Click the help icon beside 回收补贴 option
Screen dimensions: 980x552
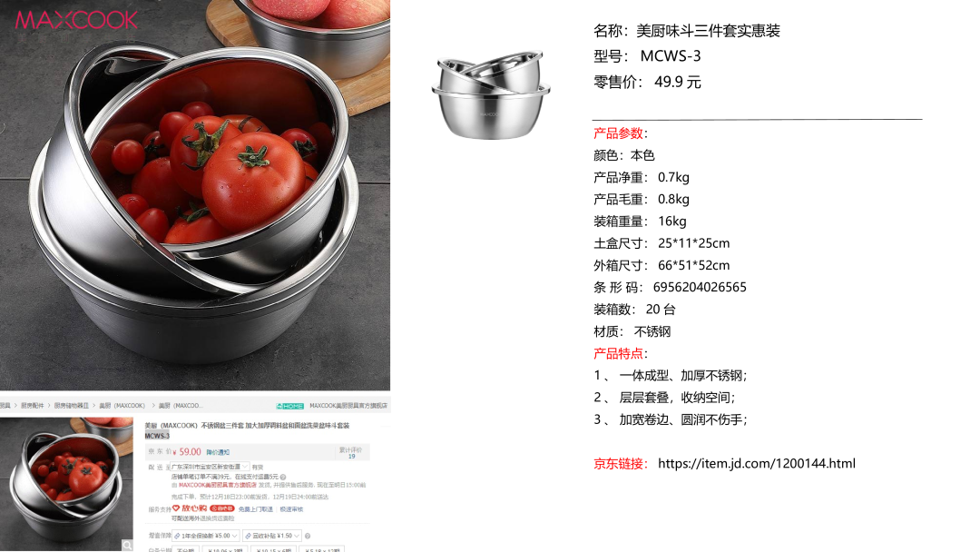308,536
